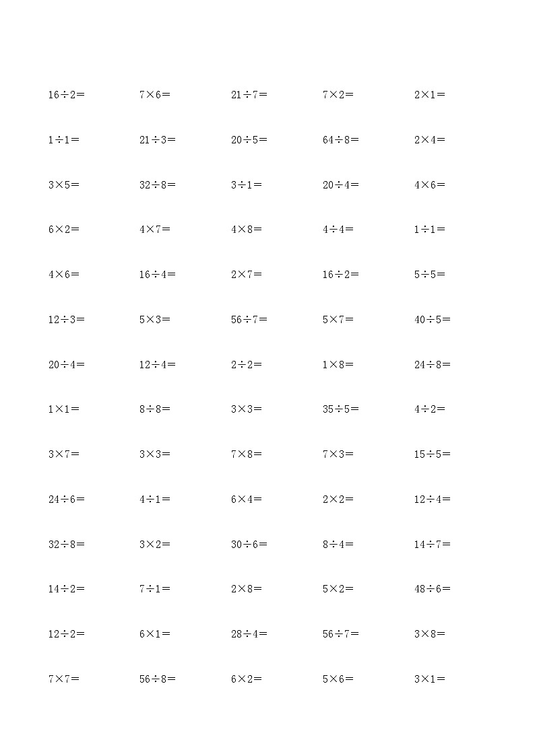Select the 7×7= multiplication problem
Viewport: 535px width, 756px height.
coord(63,679)
